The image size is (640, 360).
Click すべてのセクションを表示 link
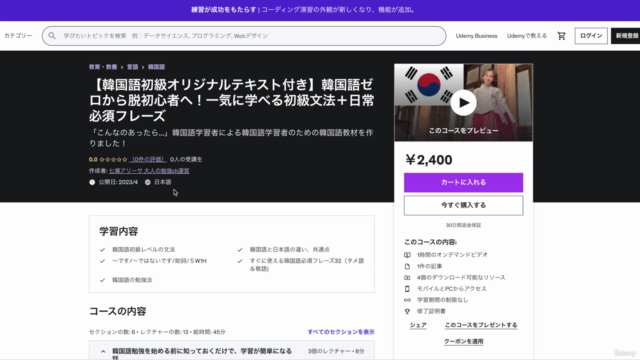[x=341, y=332]
